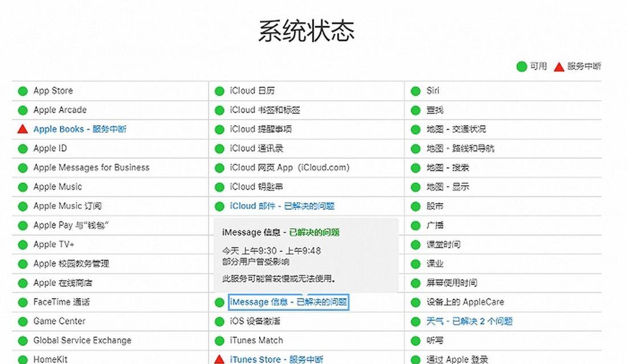Image resolution: width=628 pixels, height=364 pixels.
Task: Click the green dot beside iMessage 信息 link
Action: 219,303
